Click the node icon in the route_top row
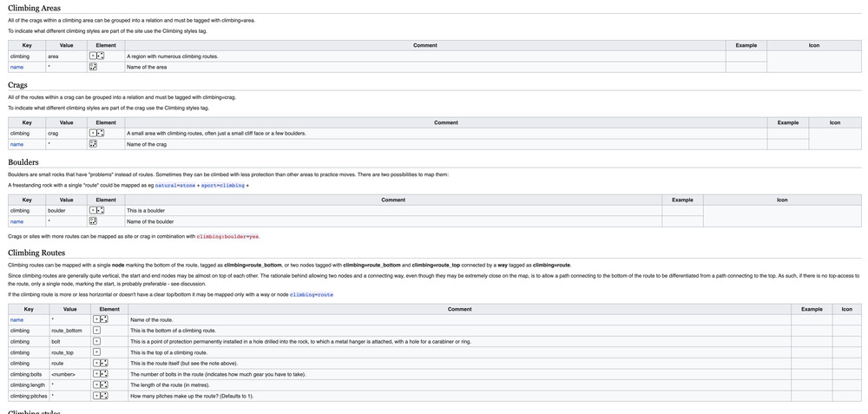The image size is (868, 414). point(96,352)
